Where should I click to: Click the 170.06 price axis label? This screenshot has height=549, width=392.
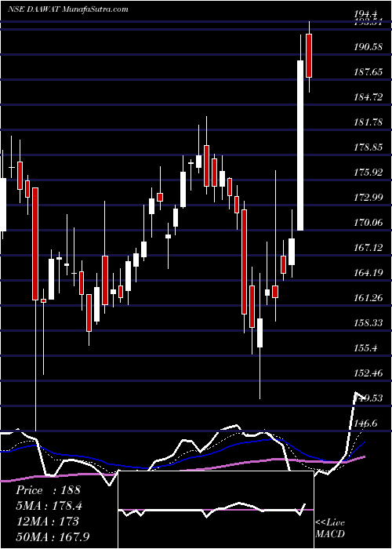[368, 222]
